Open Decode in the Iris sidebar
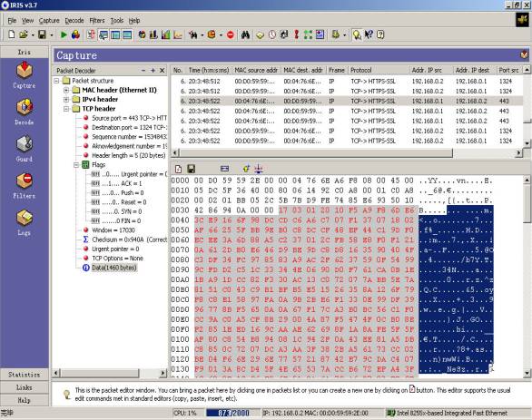This screenshot has width=532, height=420. point(25,112)
